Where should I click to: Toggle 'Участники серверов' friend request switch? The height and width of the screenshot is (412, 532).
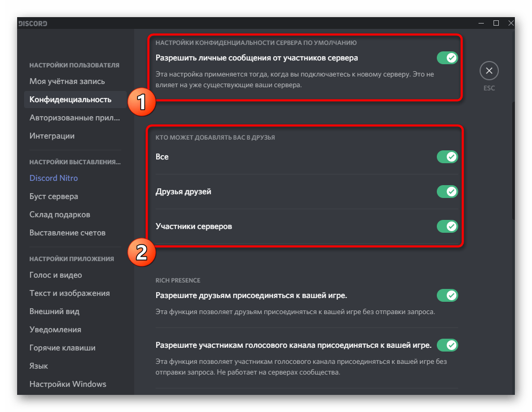pos(447,226)
